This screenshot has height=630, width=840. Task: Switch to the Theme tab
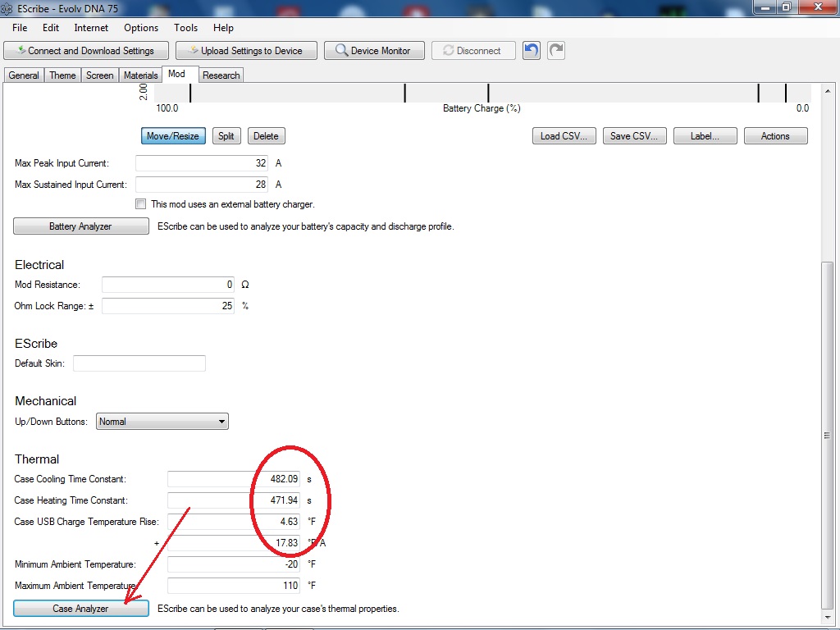(62, 75)
